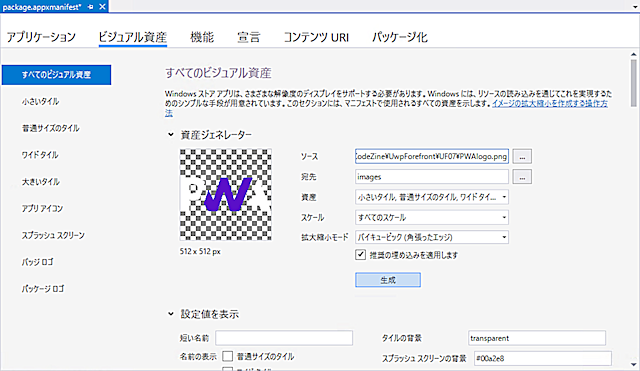Pin the package.appxmanifest tab
The width and height of the screenshot is (640, 371).
coord(91,7)
